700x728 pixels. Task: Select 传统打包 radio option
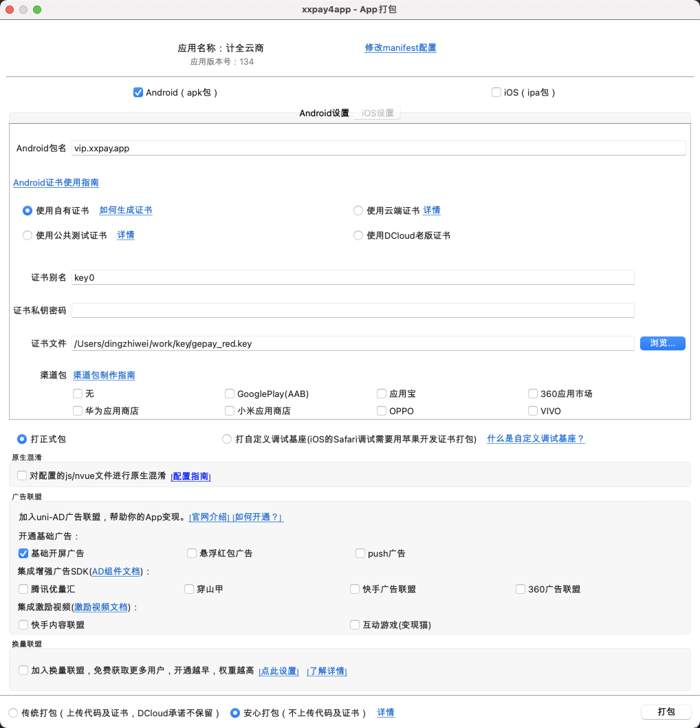click(x=13, y=713)
